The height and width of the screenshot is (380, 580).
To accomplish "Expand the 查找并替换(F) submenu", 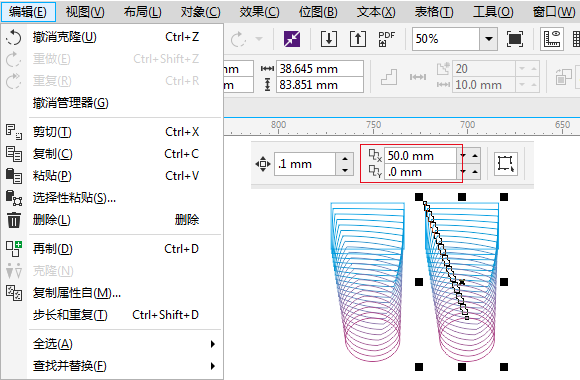I will 212,366.
